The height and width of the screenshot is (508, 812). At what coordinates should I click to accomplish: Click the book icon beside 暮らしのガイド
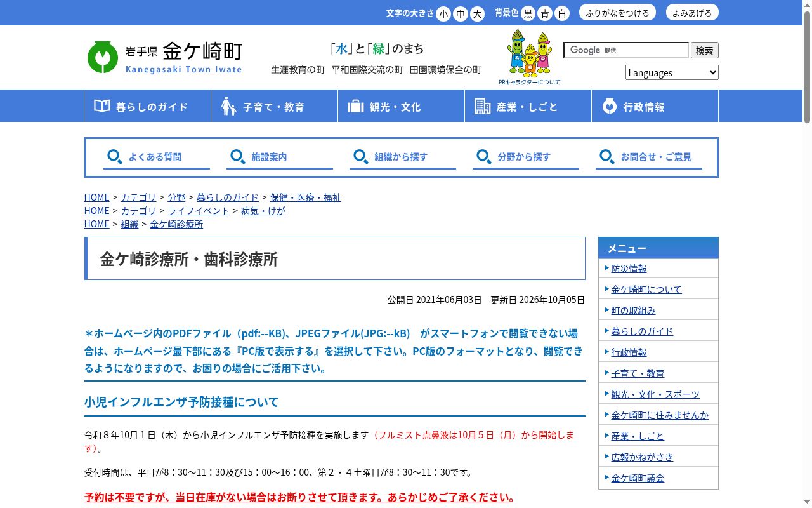(x=102, y=106)
